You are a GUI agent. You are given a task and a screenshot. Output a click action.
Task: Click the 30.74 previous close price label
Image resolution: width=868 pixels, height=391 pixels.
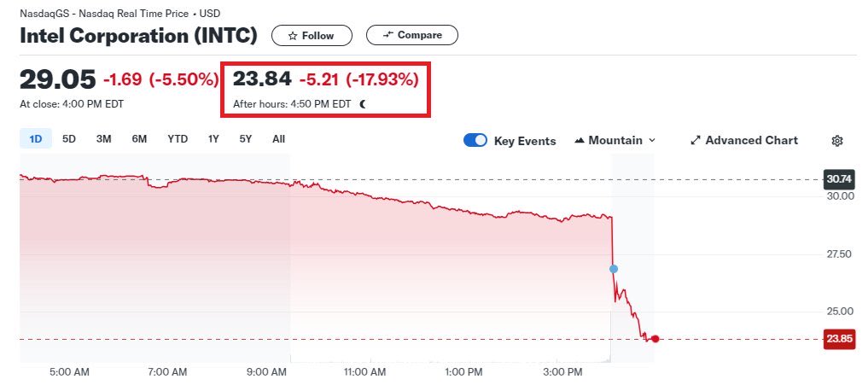pos(838,179)
